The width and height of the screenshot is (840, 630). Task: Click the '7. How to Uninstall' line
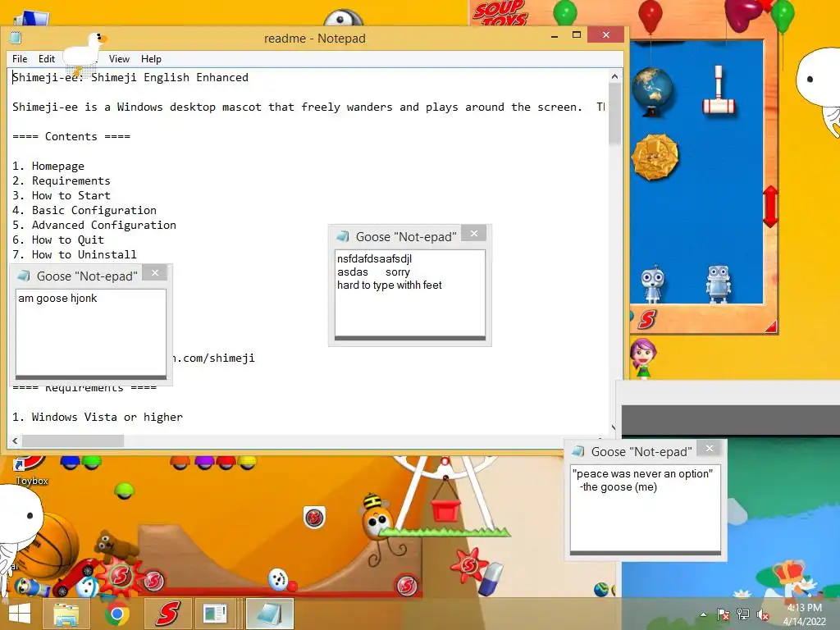(75, 254)
